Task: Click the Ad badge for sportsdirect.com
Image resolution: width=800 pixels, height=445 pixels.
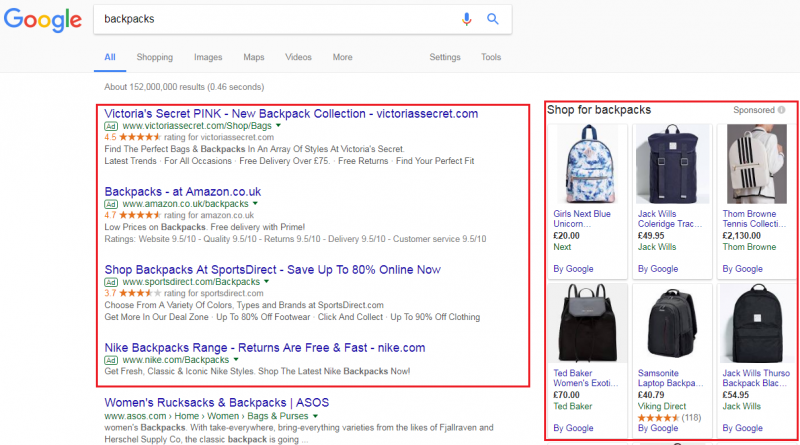Action: pos(111,282)
